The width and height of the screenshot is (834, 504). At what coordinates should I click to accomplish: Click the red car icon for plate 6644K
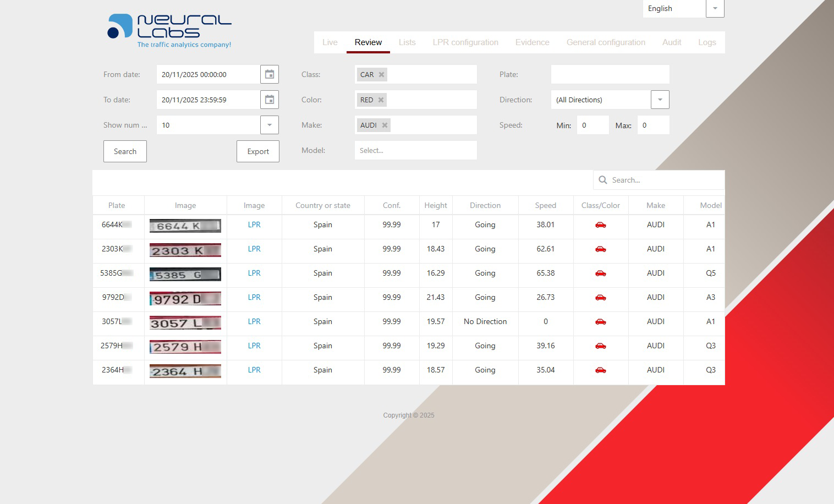[x=600, y=225]
